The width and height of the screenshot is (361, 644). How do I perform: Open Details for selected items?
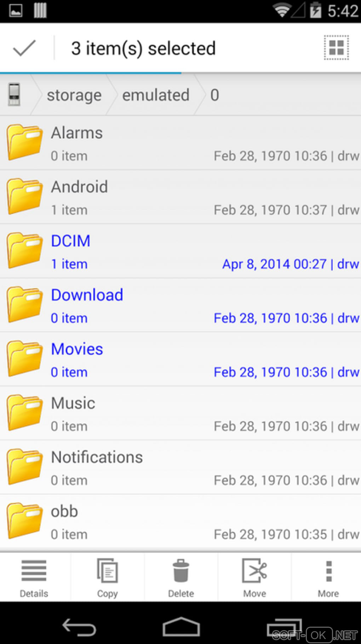[34, 577]
